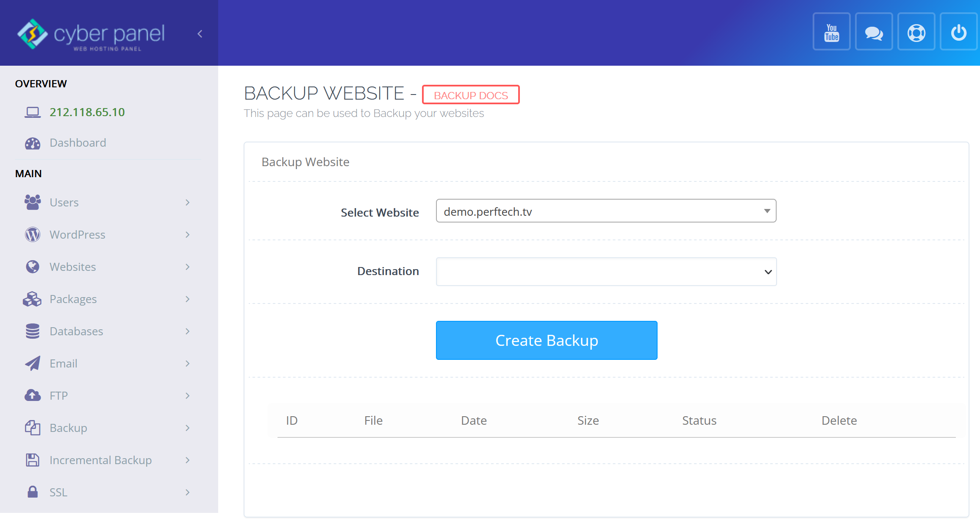The width and height of the screenshot is (980, 526).
Task: Open the WordPress menu item
Action: (x=78, y=235)
